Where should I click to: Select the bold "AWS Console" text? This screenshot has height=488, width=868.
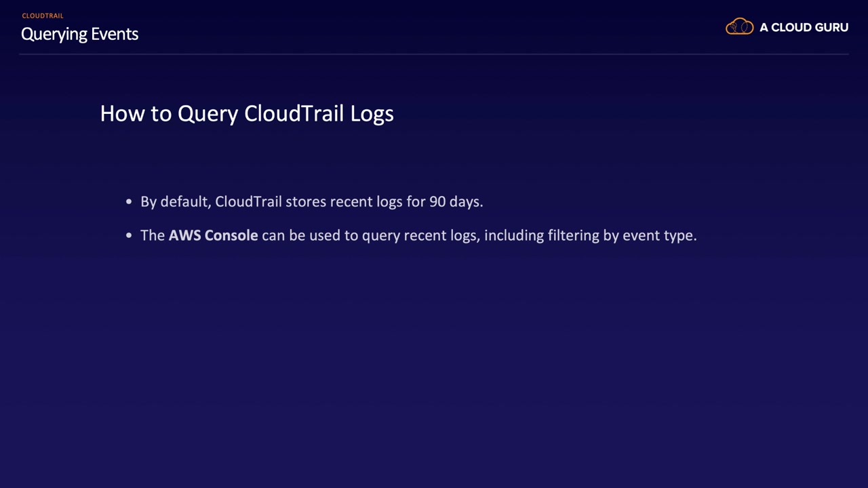(x=213, y=235)
